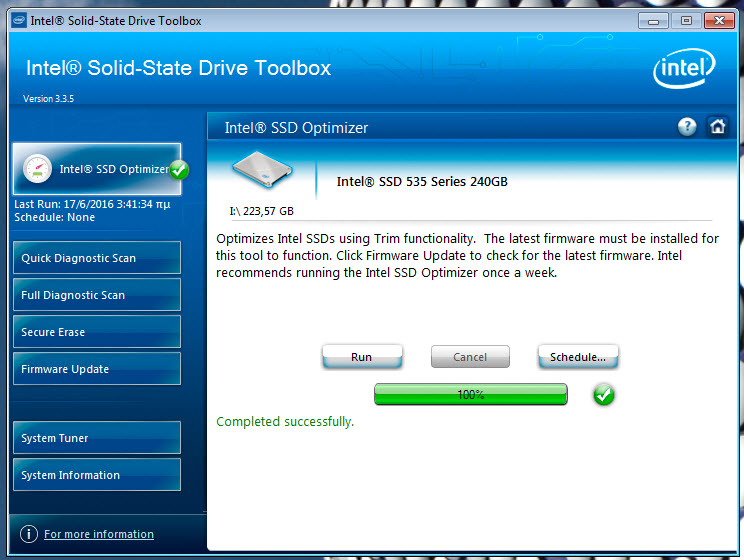The image size is (744, 560).
Task: Open Full Diagnostic Scan
Action: coord(97,295)
